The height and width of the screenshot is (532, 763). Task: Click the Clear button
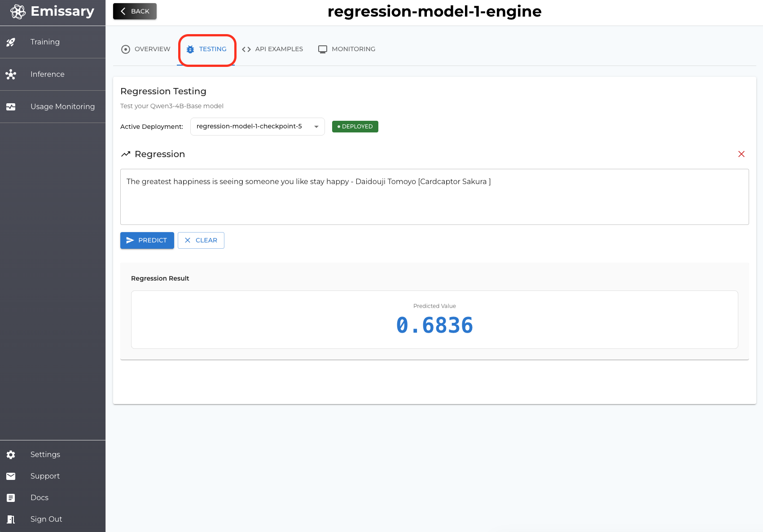201,240
